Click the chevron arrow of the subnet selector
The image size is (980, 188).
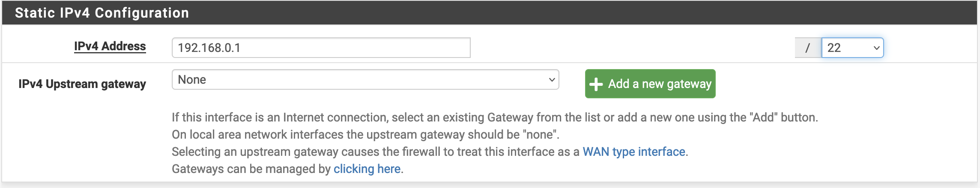pyautogui.click(x=876, y=48)
